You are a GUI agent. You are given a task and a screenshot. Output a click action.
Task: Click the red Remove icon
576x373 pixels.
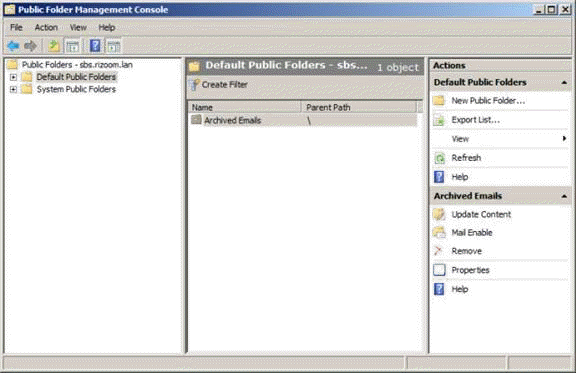point(438,251)
